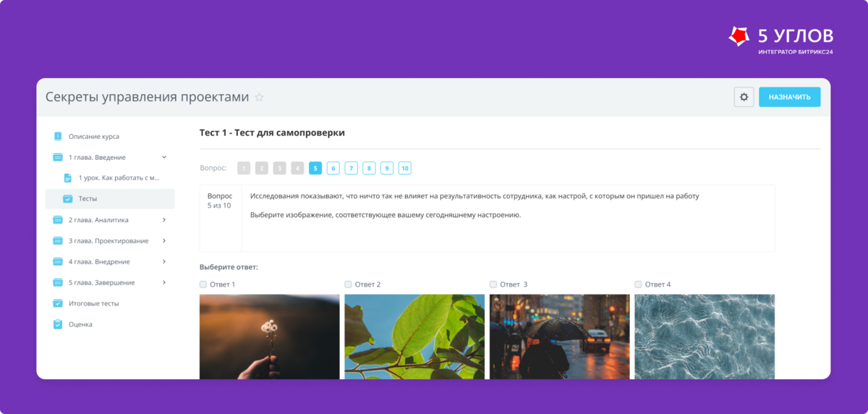Screen dimensions: 868x414
Task: Click the favorite star next to course title
Action: click(259, 98)
